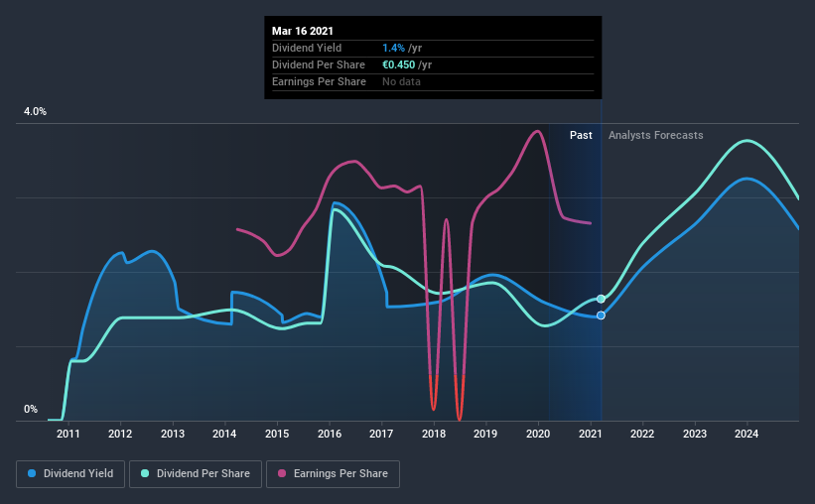Toggle the Dividend Yield legend button
The height and width of the screenshot is (504, 815).
click(x=70, y=474)
